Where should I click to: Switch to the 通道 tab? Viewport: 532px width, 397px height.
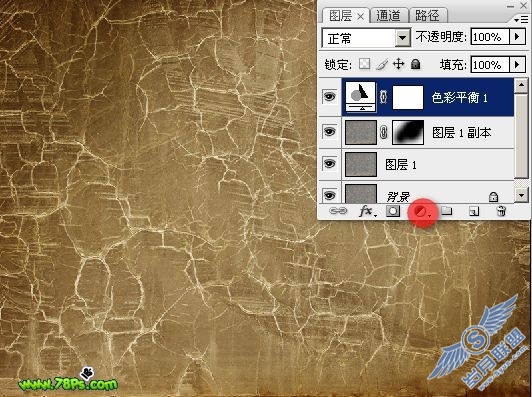click(388, 16)
